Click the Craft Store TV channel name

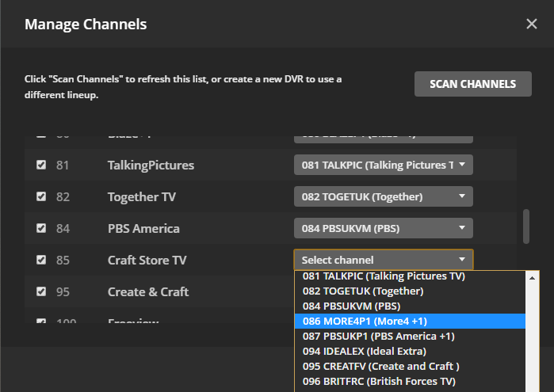(147, 261)
